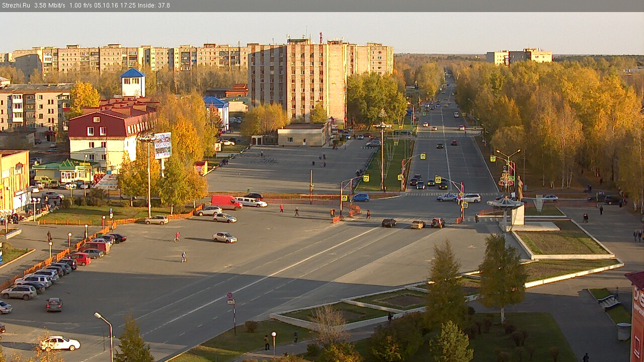Click the Strezhi.Ru overlay text
644x362 pixels.
click(x=16, y=6)
